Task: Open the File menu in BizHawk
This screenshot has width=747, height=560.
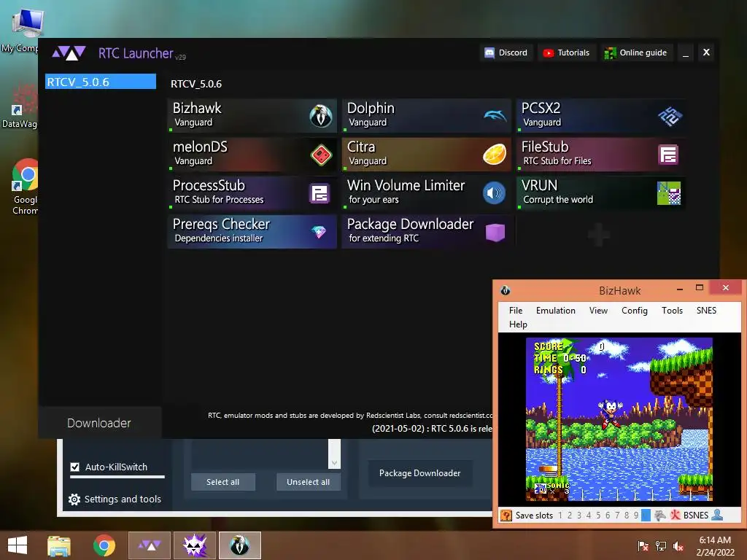Action: 516,311
